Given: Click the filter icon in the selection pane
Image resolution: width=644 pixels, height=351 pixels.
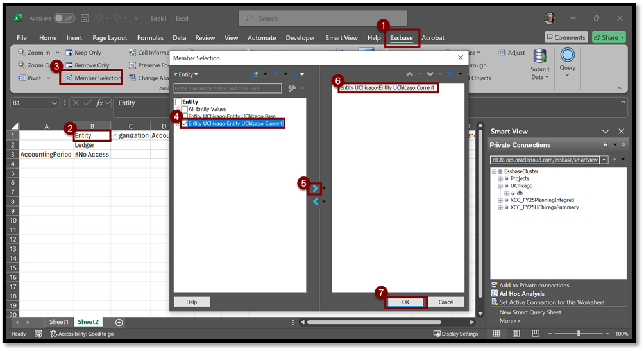Looking at the screenshot, I should (450, 74).
